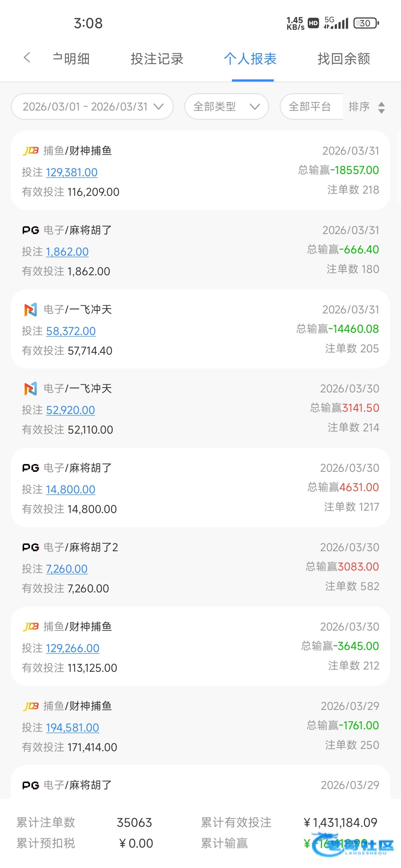Open bet amount link 58,372.00

tap(71, 331)
